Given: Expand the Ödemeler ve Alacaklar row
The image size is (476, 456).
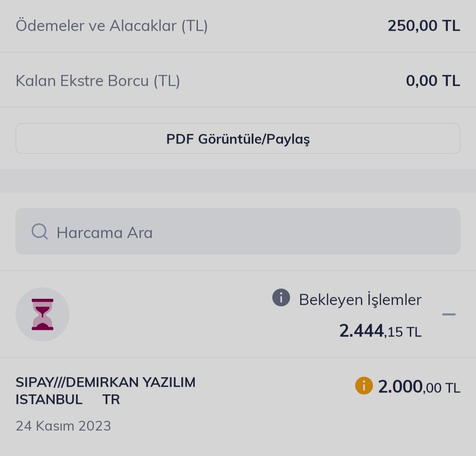Looking at the screenshot, I should [238, 26].
